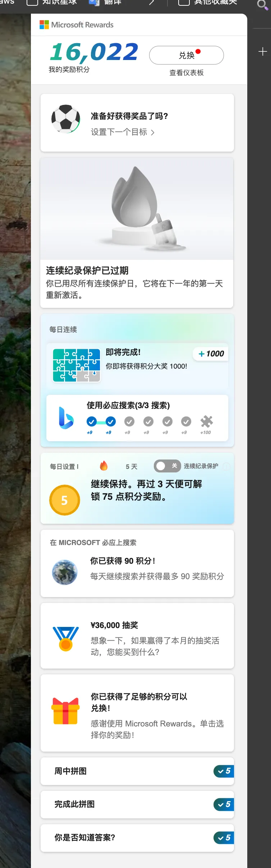
Task: Click the puzzle piece +100 reward icon
Action: [207, 421]
